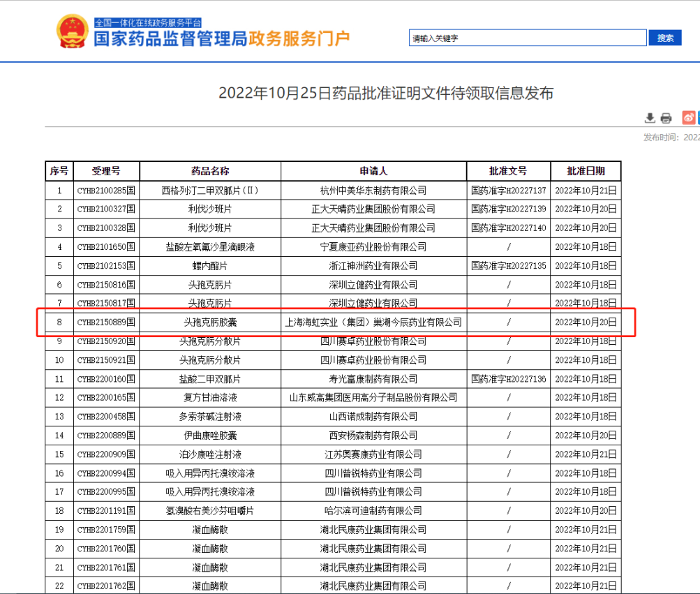This screenshot has height=594, width=700.
Task: Click the download icon
Action: click(650, 117)
